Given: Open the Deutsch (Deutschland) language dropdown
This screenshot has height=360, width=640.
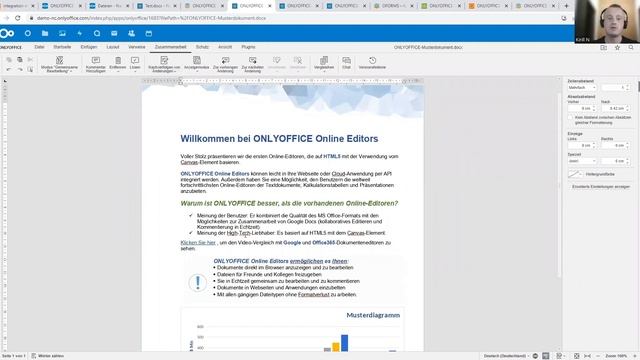Looking at the screenshot, I should point(507,356).
